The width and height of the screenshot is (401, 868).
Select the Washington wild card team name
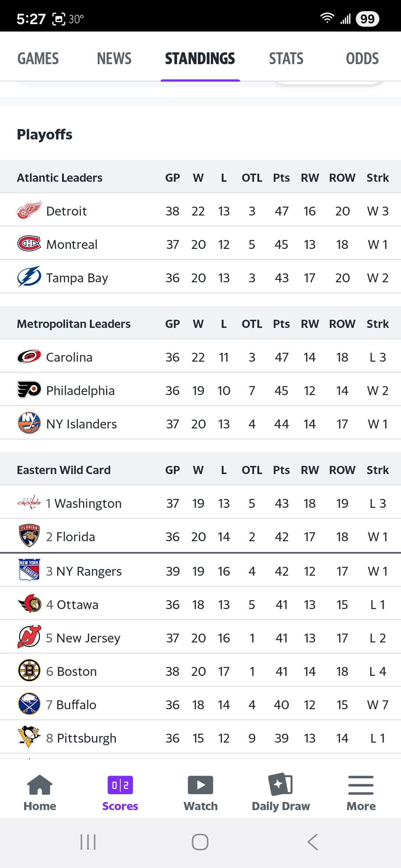(x=88, y=503)
